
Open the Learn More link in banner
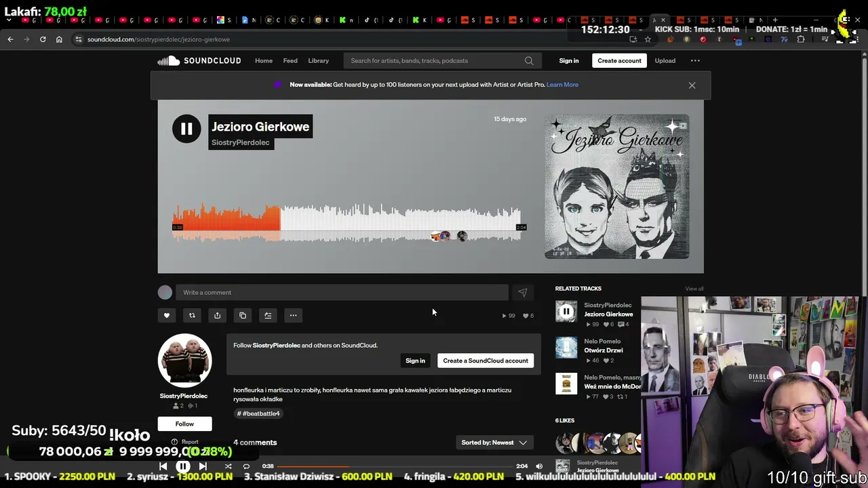[562, 85]
